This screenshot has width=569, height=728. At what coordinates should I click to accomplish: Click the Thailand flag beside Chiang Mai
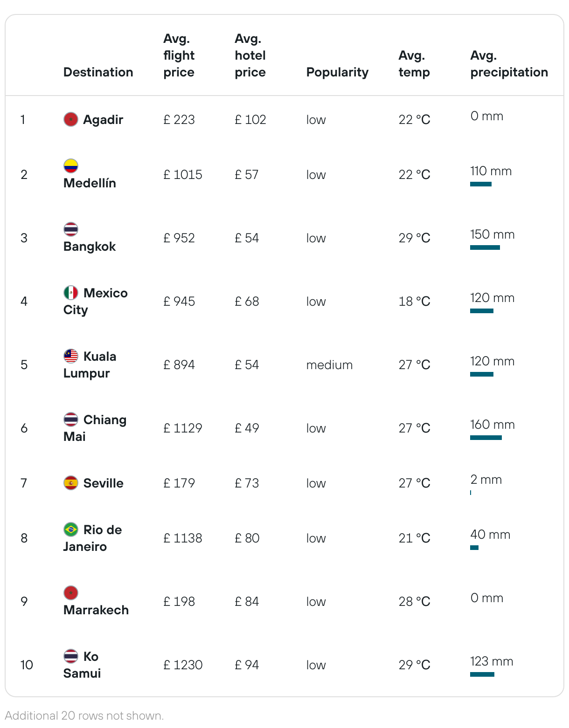coord(71,419)
